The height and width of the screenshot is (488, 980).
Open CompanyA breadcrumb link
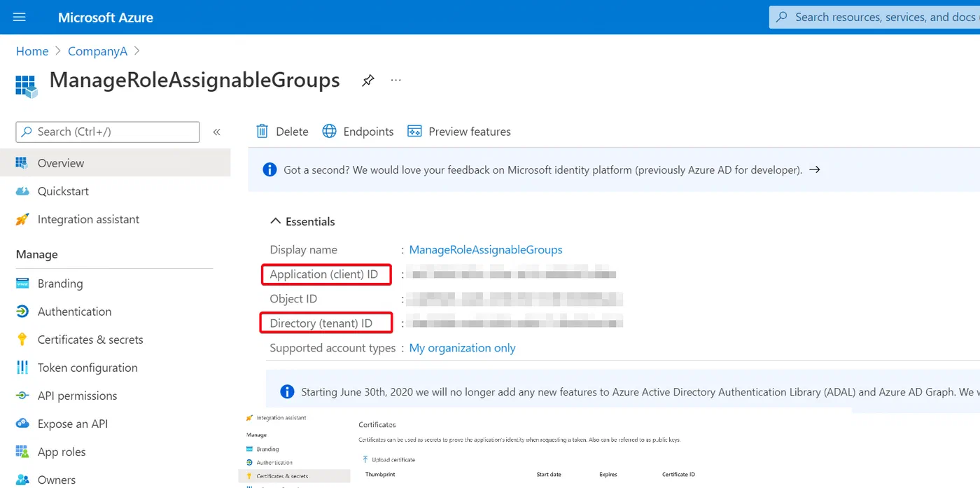97,51
